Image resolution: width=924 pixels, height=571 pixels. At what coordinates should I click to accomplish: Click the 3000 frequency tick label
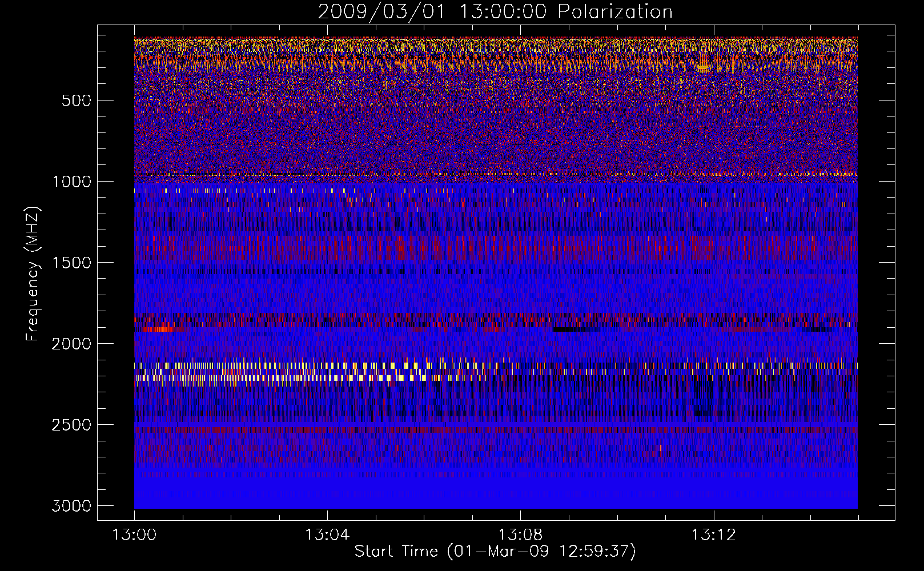pos(72,506)
